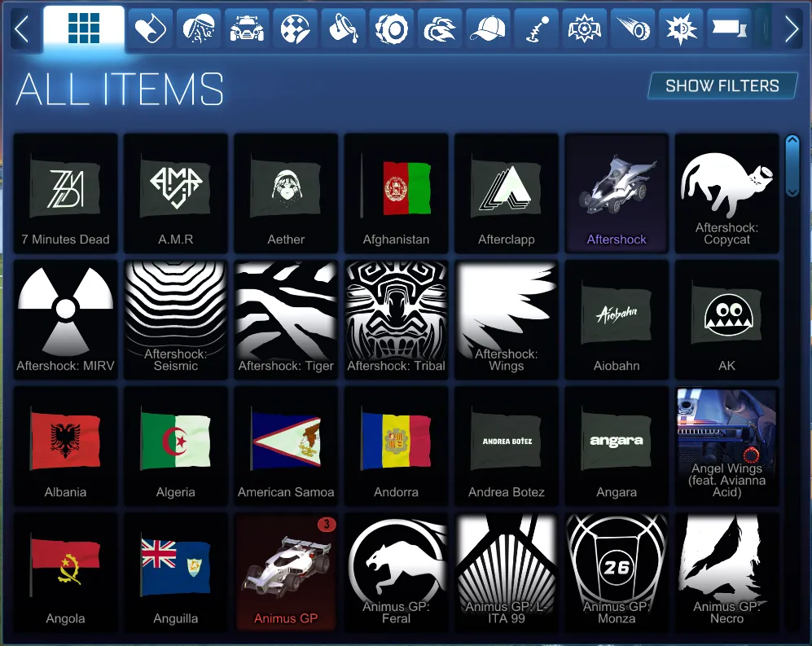
Task: Select the Animus GP car body
Action: (286, 573)
